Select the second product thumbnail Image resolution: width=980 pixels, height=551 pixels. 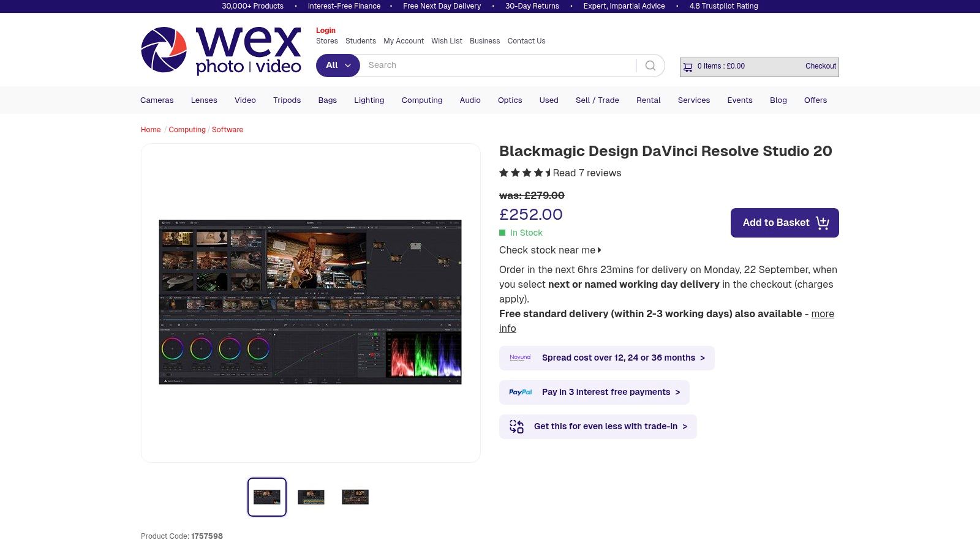click(x=311, y=497)
